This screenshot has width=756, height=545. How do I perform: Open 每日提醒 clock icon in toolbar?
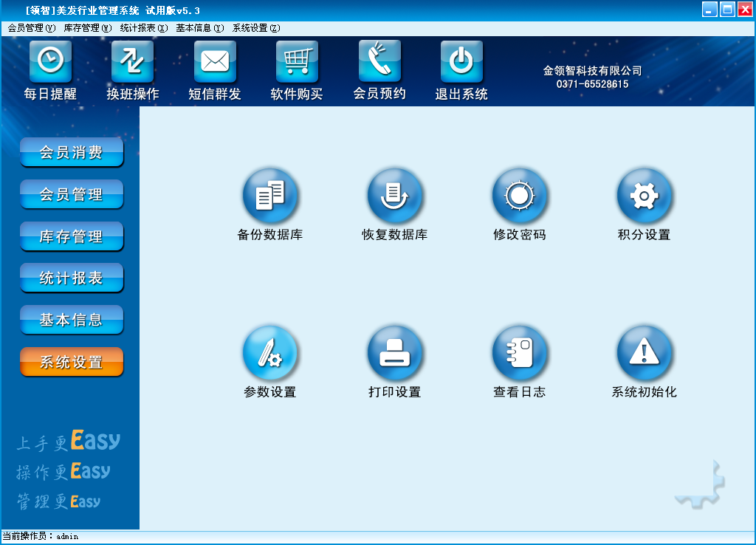point(50,62)
